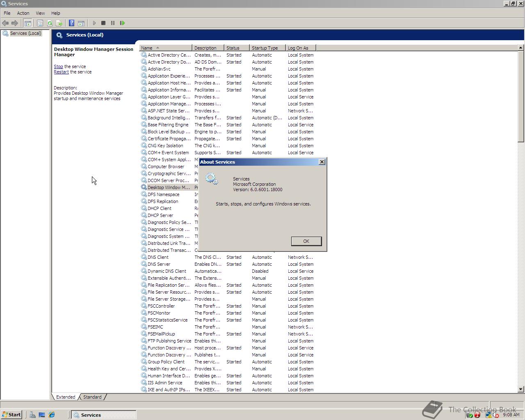
Task: Open the Help menu
Action: [55, 13]
